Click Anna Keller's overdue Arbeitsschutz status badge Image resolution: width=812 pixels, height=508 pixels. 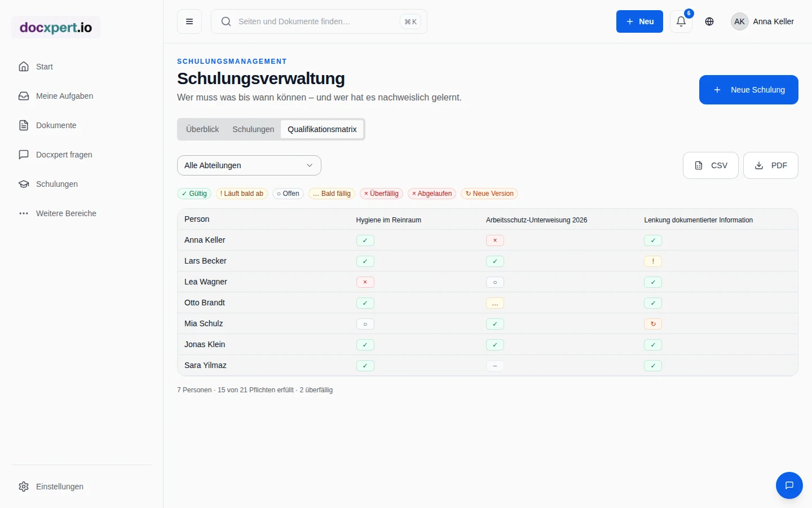495,240
